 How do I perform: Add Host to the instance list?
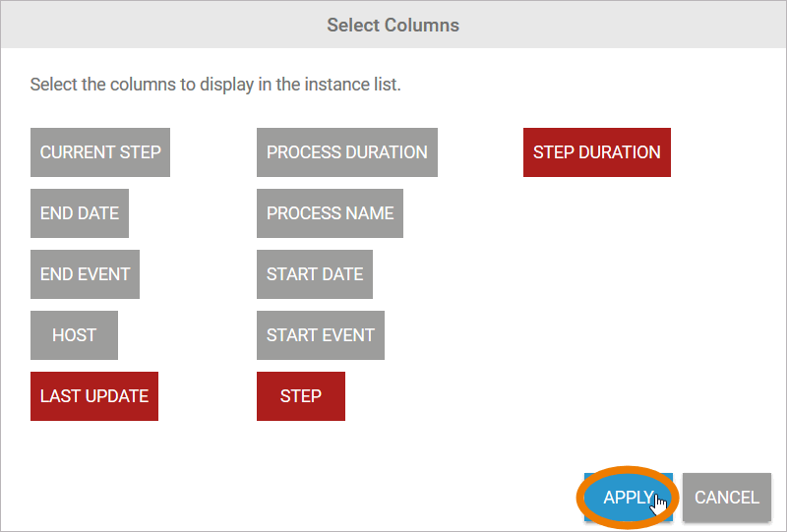point(74,335)
